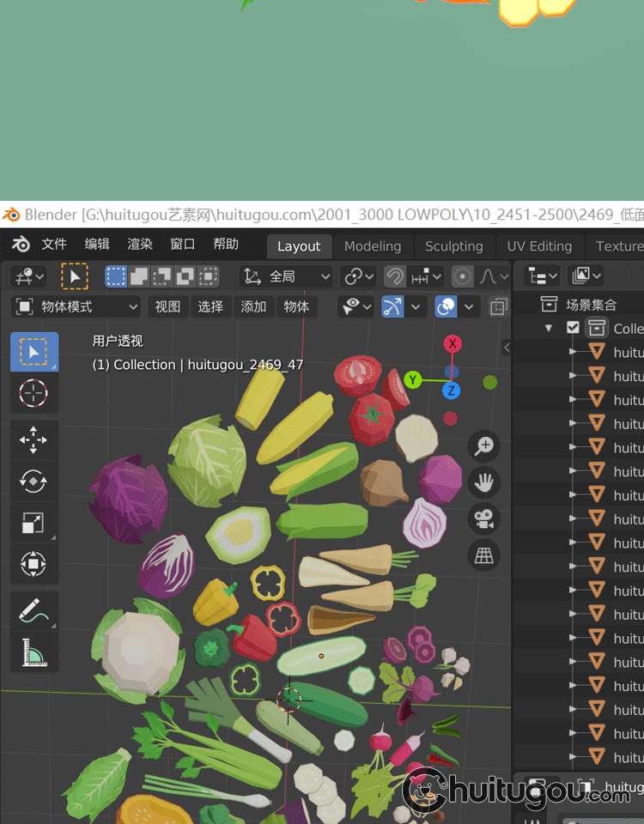The image size is (644, 824).
Task: Click the red X axis gizmo
Action: 453,344
